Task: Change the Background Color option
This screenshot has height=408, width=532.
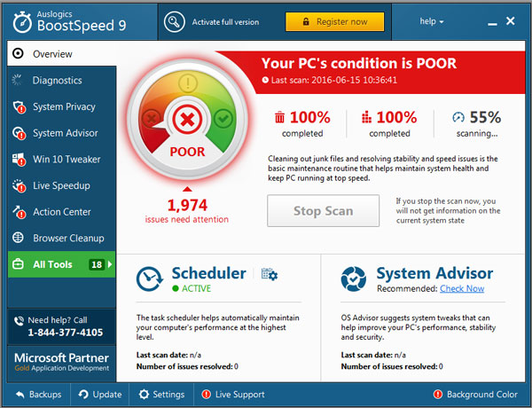Action: pyautogui.click(x=475, y=395)
